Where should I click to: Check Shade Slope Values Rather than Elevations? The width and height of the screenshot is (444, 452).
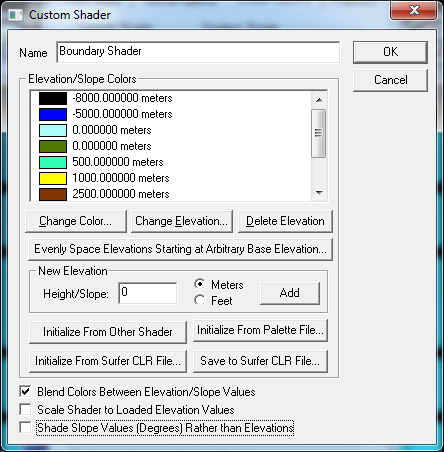coord(25,427)
